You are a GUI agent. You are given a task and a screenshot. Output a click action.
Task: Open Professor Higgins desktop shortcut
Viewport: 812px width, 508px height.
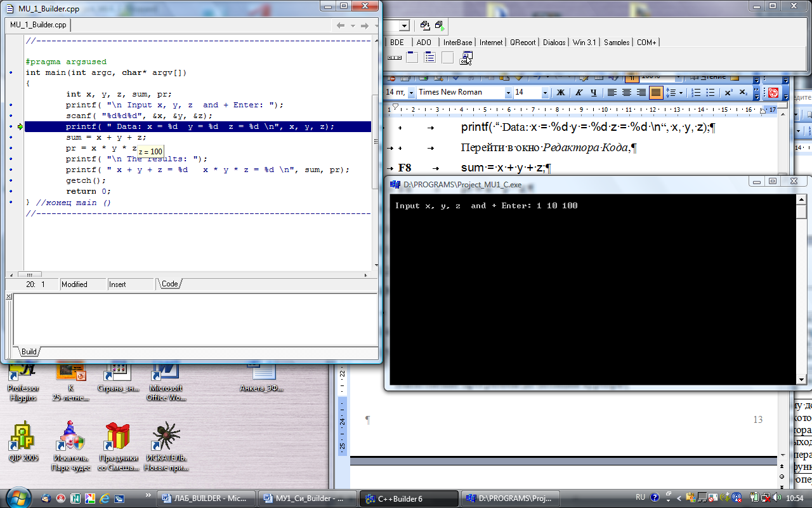tap(23, 382)
